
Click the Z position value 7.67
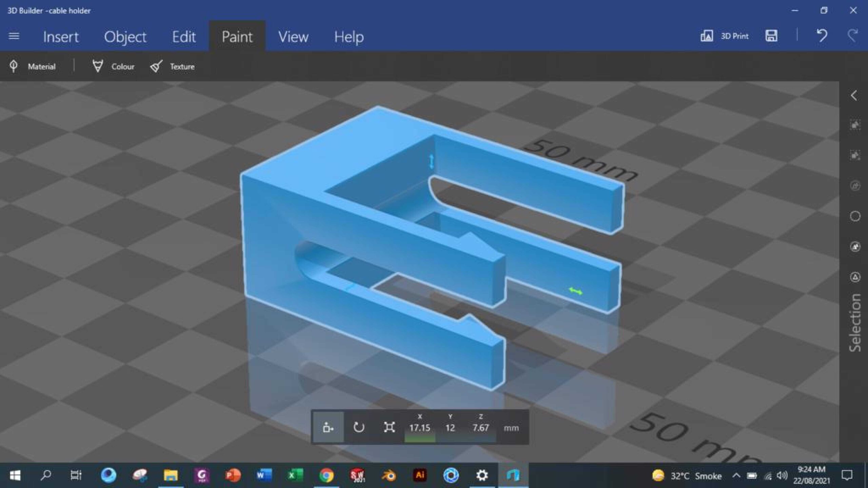481,428
